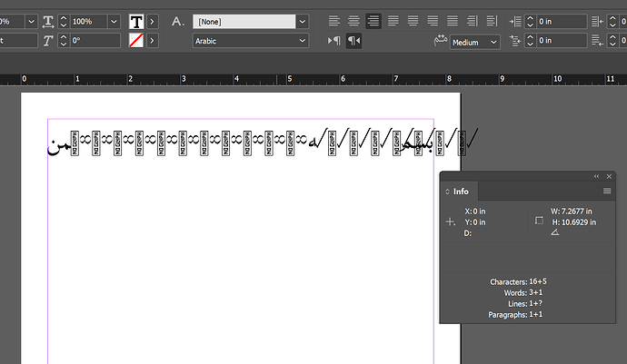This screenshot has width=627, height=364.
Task: Select the Align center paragraph icon
Action: 353,21
